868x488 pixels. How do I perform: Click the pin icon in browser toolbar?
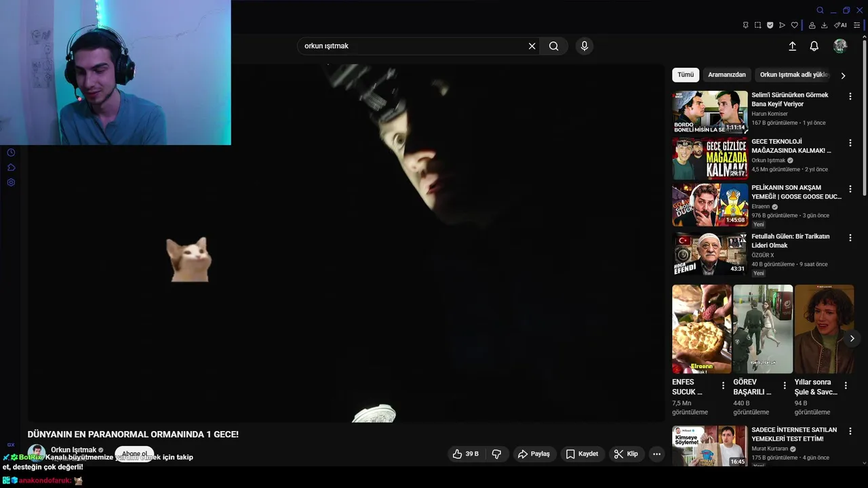point(745,25)
